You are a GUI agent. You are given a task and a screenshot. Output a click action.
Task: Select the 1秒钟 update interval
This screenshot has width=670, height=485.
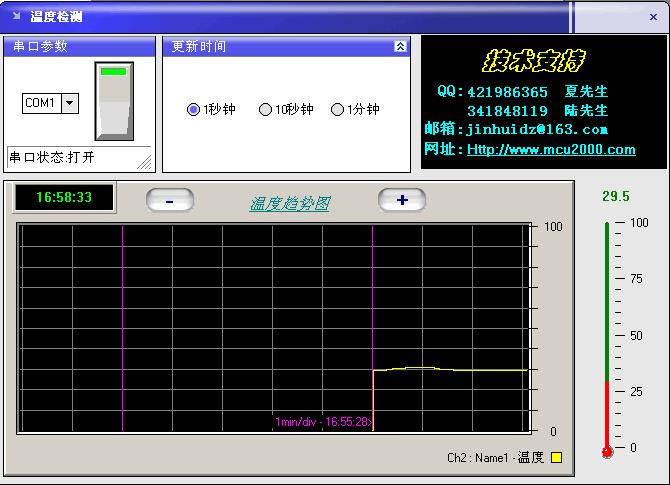[x=211, y=109]
